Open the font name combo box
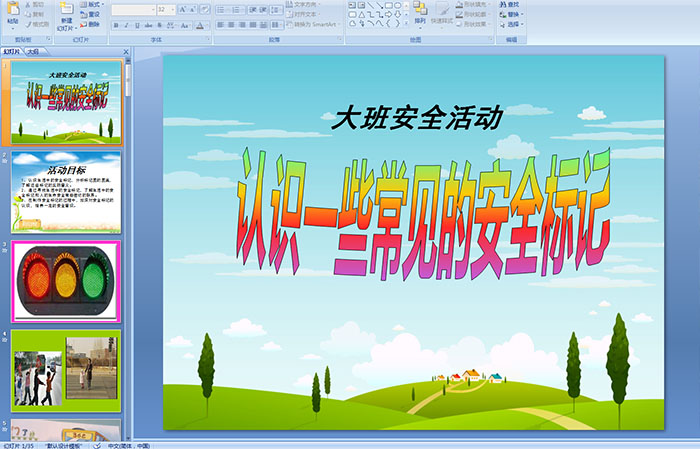The image size is (700, 449). (x=133, y=9)
